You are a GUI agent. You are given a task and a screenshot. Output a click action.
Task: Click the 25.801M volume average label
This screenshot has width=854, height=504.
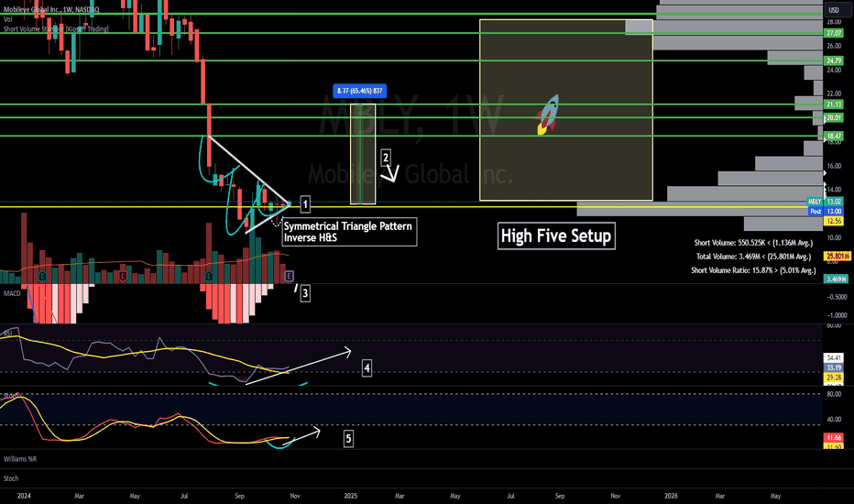pyautogui.click(x=838, y=256)
